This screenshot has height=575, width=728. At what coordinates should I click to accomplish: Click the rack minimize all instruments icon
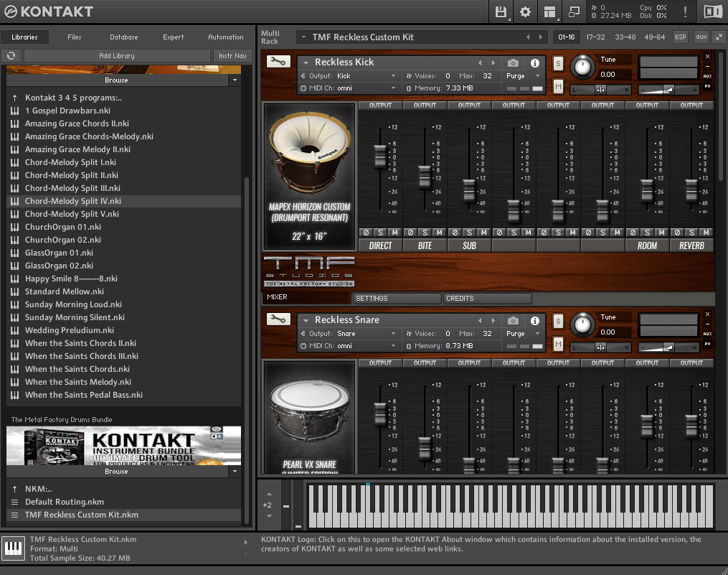click(x=719, y=37)
